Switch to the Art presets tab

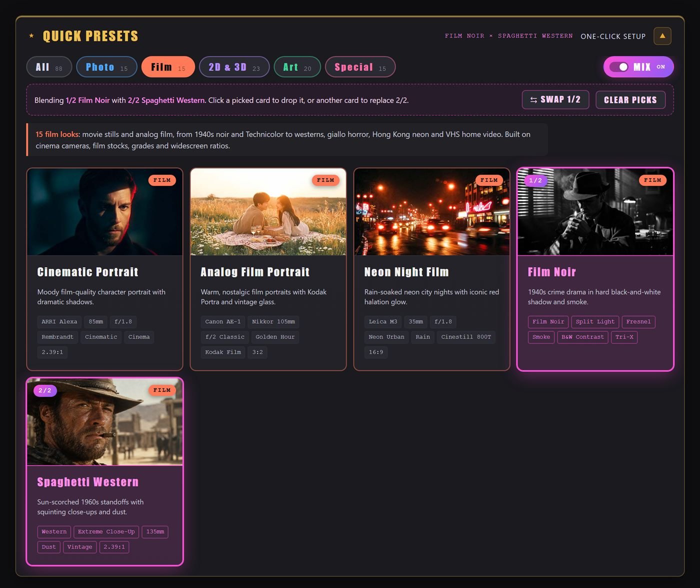[x=297, y=67]
